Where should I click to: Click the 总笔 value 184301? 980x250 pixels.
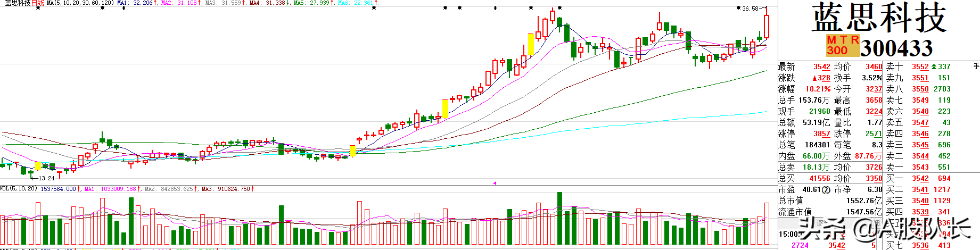[818, 145]
